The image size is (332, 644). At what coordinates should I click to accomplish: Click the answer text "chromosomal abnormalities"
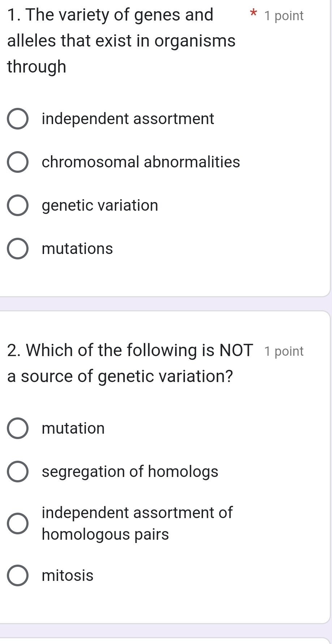pos(141,162)
